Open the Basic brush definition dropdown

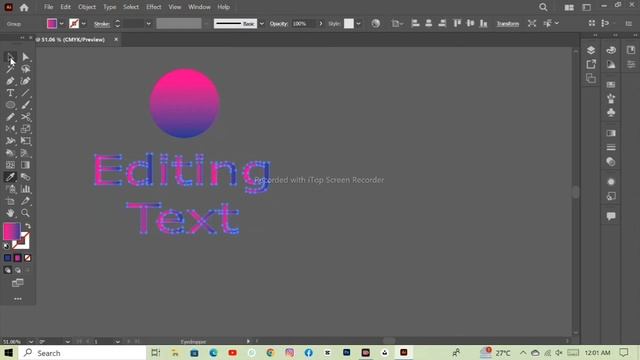[262, 24]
